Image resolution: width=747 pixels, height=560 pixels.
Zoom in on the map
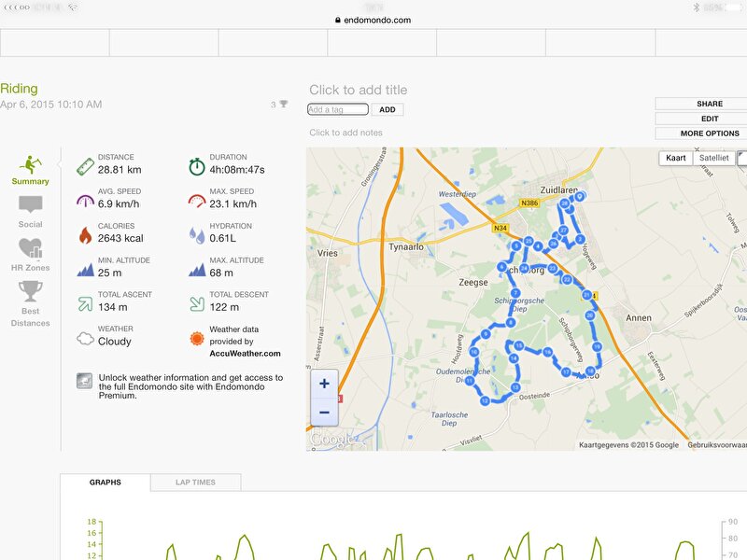pyautogui.click(x=324, y=384)
